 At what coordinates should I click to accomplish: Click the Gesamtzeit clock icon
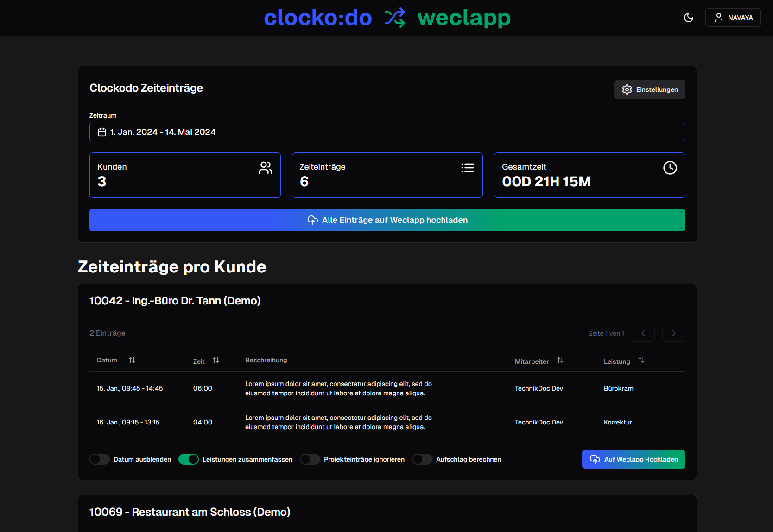coord(670,168)
